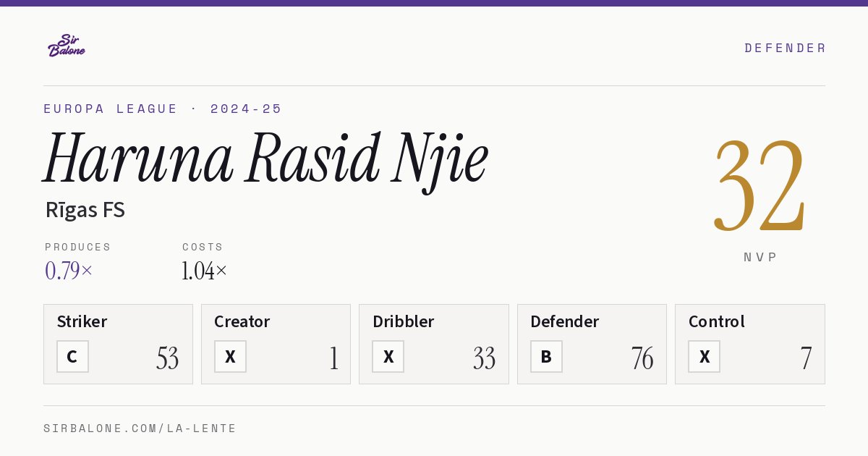Image resolution: width=868 pixels, height=456 pixels.
Task: Select the Dribbler score 33
Action: point(485,358)
